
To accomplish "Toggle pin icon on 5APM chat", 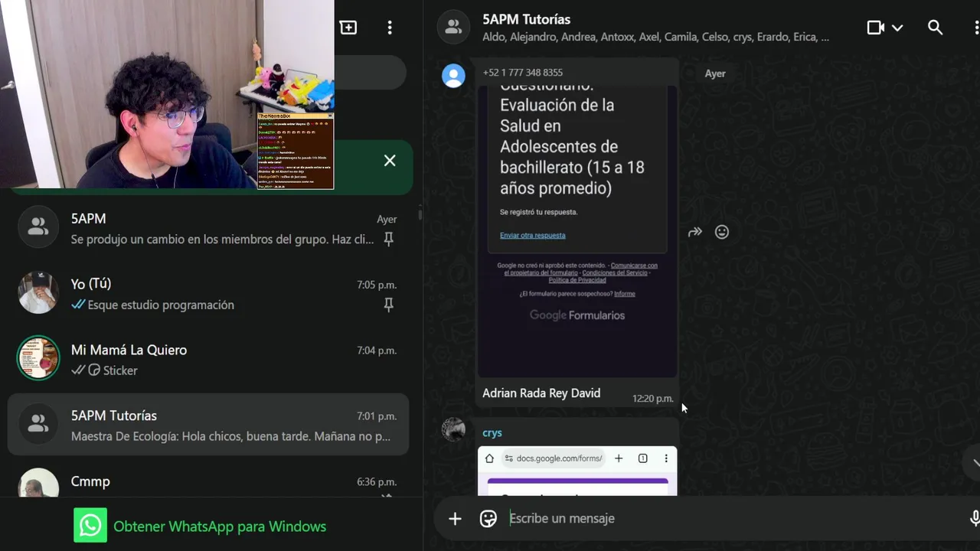I will [389, 240].
